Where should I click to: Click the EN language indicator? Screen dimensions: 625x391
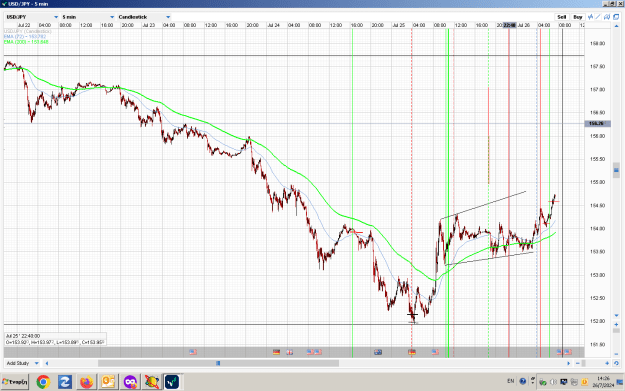[511, 381]
